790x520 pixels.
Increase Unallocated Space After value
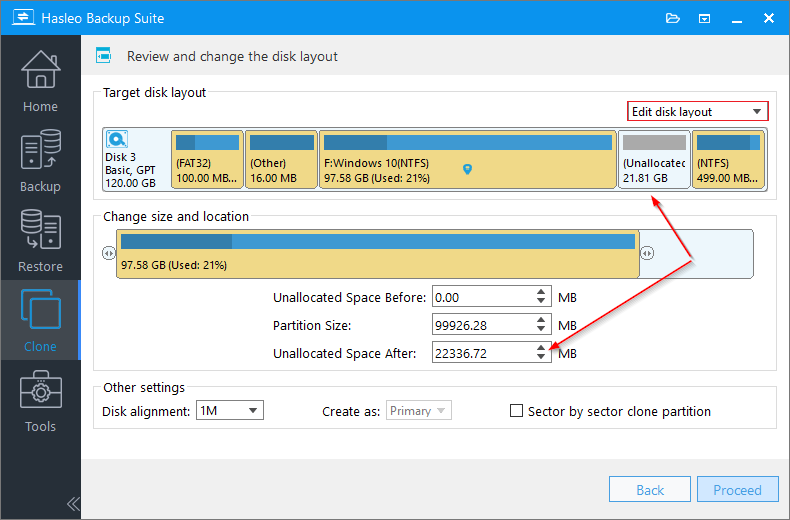coord(541,348)
